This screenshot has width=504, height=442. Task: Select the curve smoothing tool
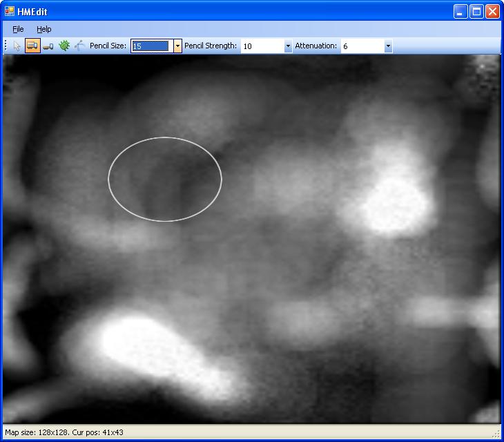pyautogui.click(x=79, y=46)
